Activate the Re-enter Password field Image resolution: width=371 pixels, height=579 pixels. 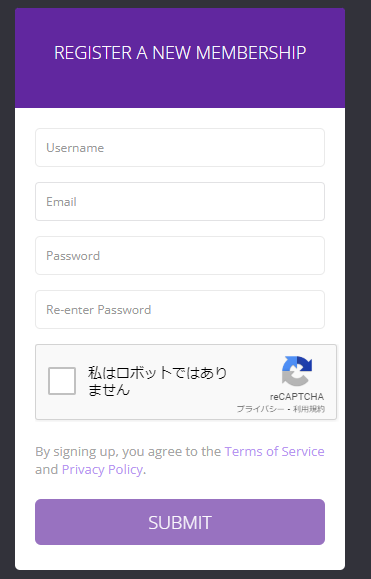(180, 309)
